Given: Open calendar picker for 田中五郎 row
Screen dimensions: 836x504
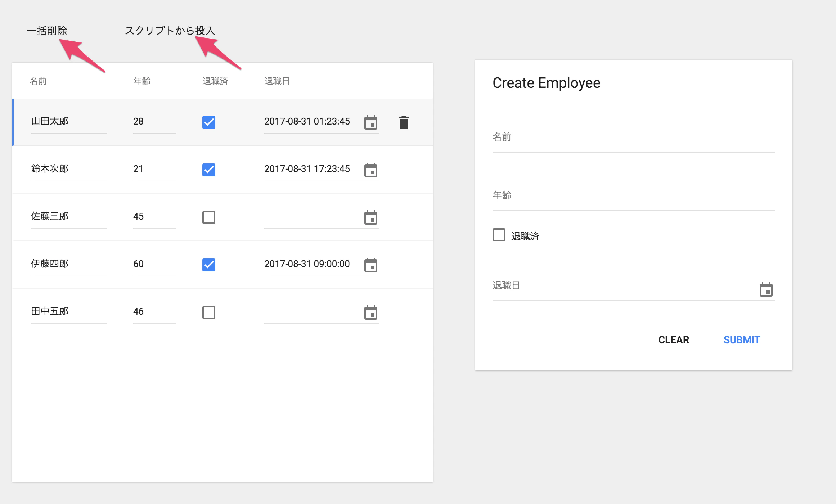Looking at the screenshot, I should pyautogui.click(x=370, y=312).
